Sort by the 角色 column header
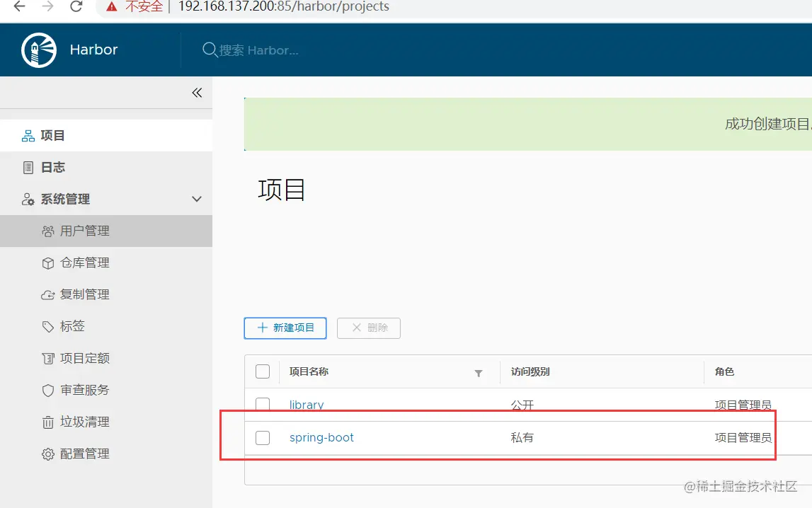The width and height of the screenshot is (812, 508). (724, 371)
